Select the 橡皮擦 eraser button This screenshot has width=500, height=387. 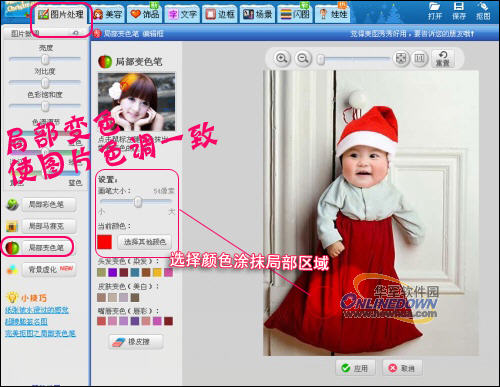(136, 342)
